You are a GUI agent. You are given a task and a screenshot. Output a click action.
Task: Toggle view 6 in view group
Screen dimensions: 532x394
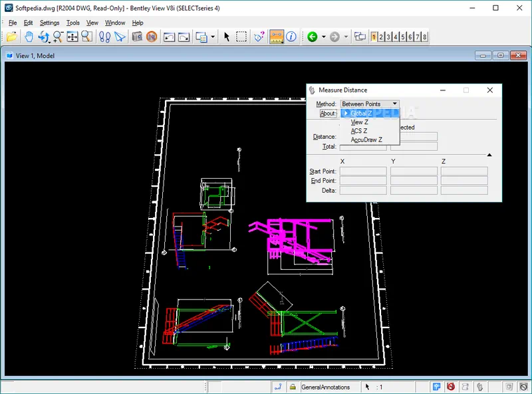410,37
